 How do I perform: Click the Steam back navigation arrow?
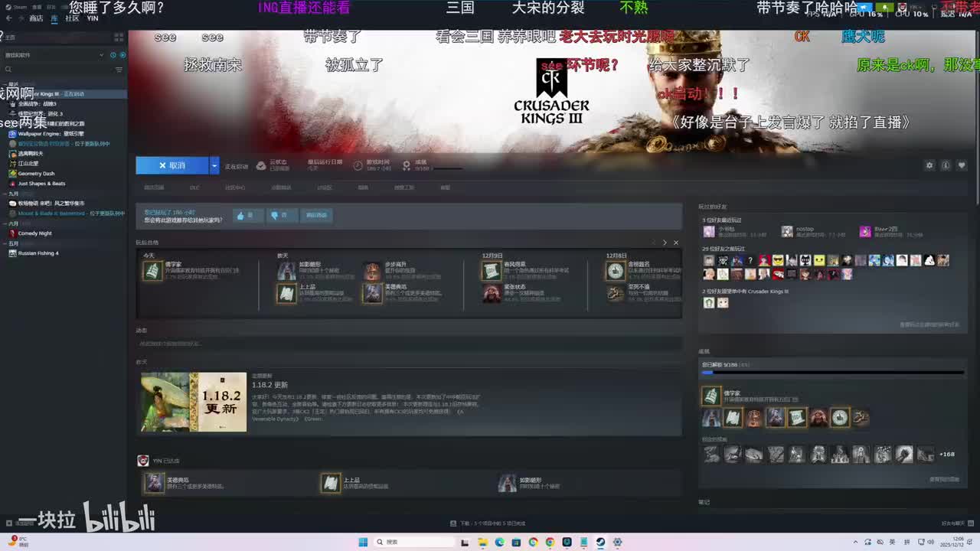pos(10,18)
